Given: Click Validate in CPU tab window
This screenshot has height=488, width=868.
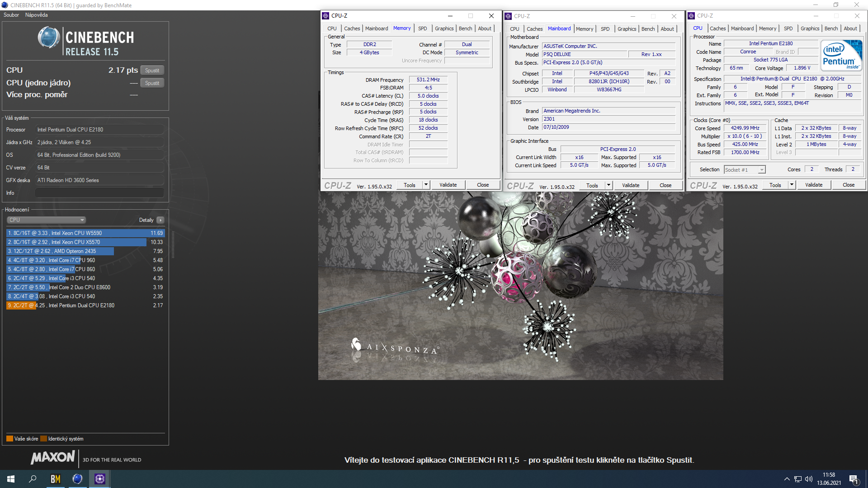Looking at the screenshot, I should tap(814, 185).
